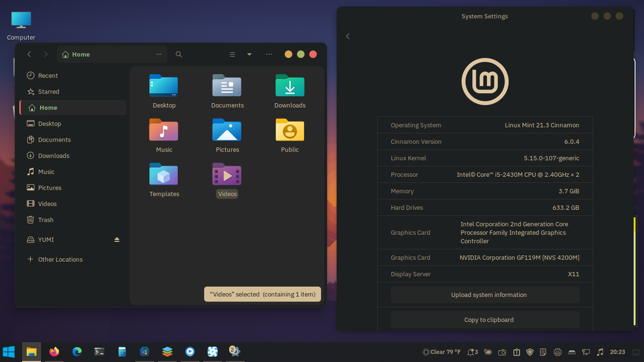Click the clock showing 20:23
Image resolution: width=644 pixels, height=362 pixels.
[x=618, y=352]
